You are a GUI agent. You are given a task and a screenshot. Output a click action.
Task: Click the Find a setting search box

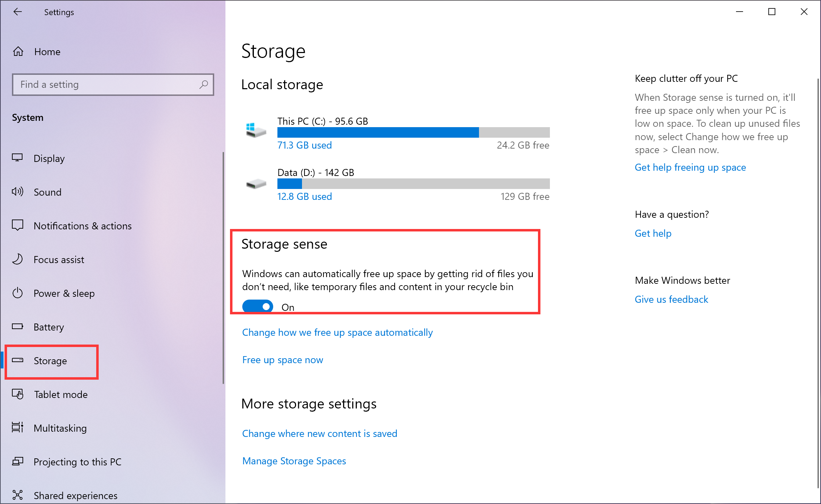(x=105, y=84)
